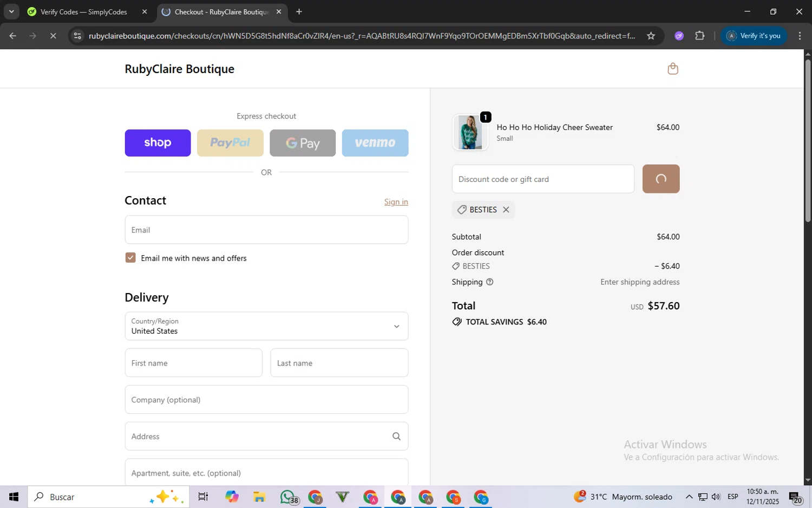
Task: Open the taskbar V-shaped app icon
Action: tap(342, 497)
